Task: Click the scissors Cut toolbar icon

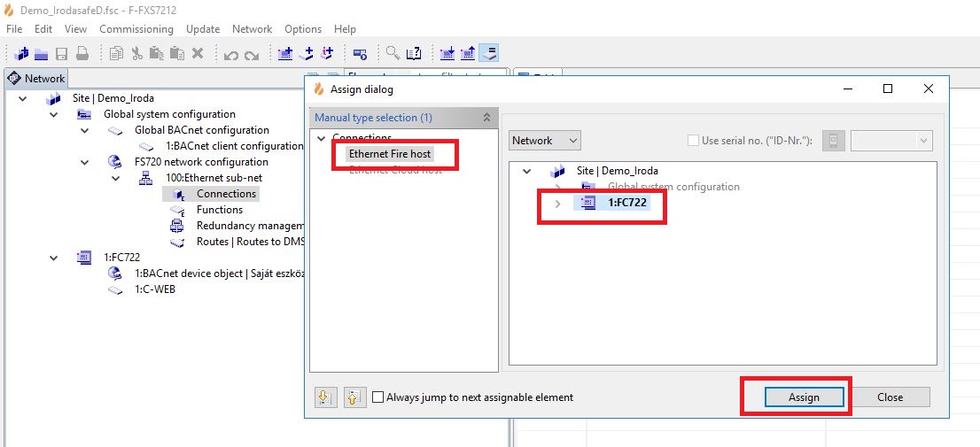Action: point(136,54)
